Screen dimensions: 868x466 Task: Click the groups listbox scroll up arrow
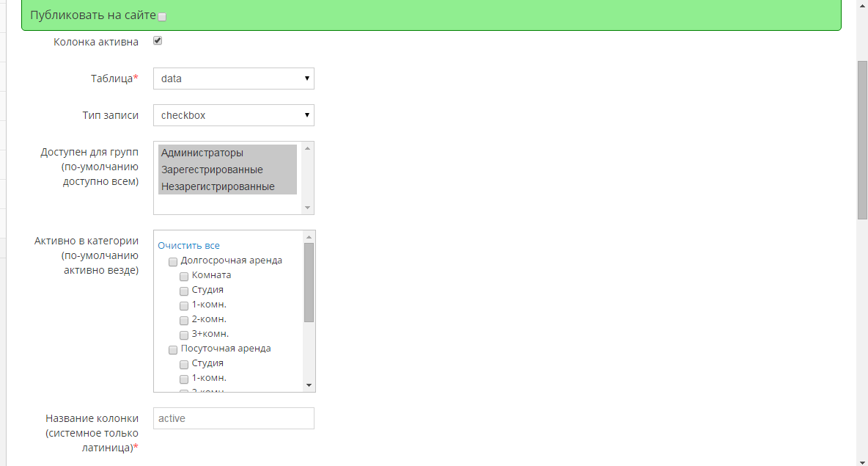(x=308, y=148)
